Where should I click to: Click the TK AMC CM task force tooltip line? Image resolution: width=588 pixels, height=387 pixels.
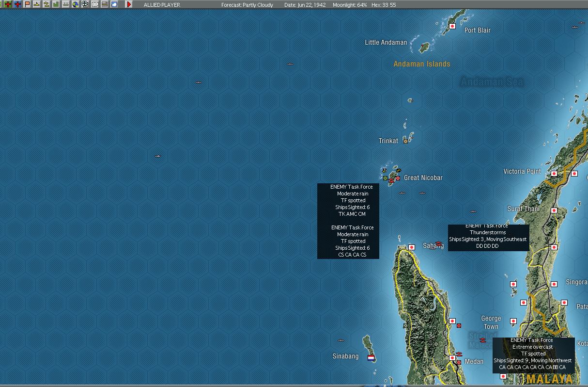pyautogui.click(x=352, y=214)
